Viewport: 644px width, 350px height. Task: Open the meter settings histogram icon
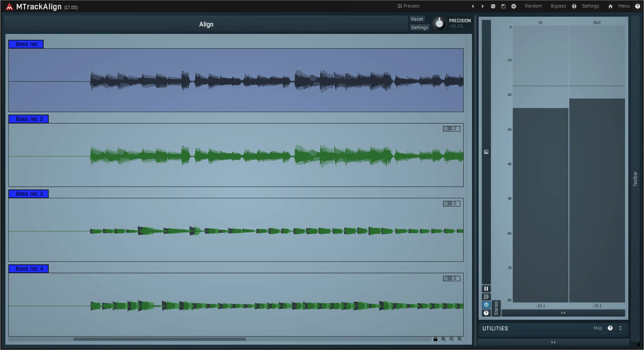coord(486,152)
